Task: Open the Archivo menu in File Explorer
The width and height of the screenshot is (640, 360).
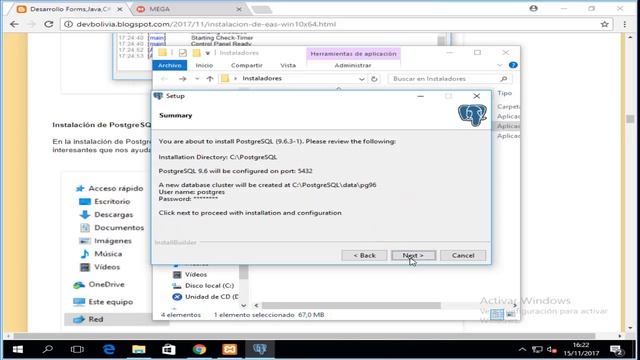Action: coord(169,65)
